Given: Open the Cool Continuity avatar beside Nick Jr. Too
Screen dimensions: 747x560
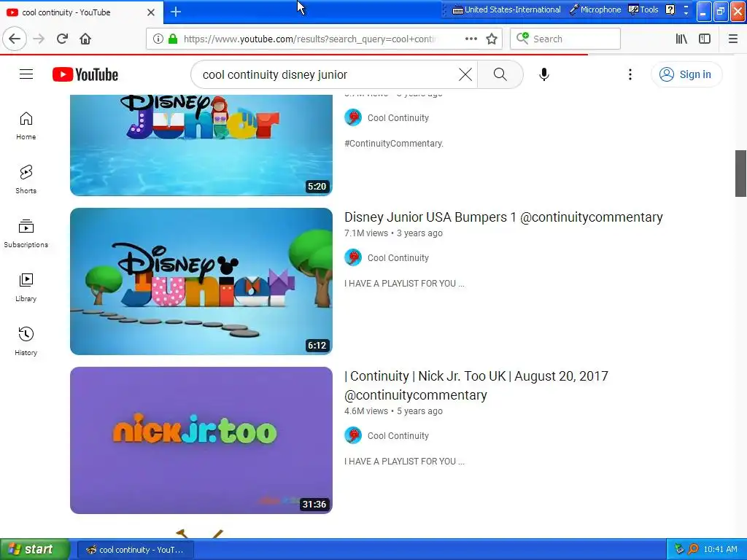Looking at the screenshot, I should pyautogui.click(x=353, y=436).
